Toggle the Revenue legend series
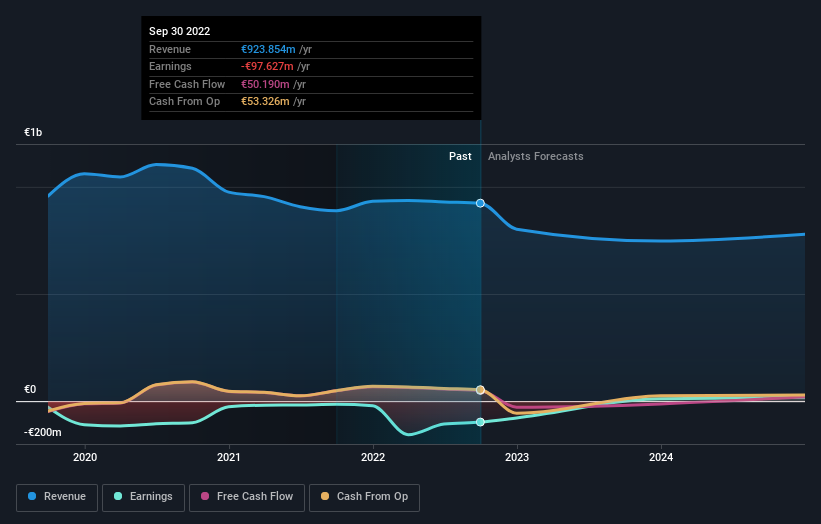821x524 pixels. click(x=57, y=497)
